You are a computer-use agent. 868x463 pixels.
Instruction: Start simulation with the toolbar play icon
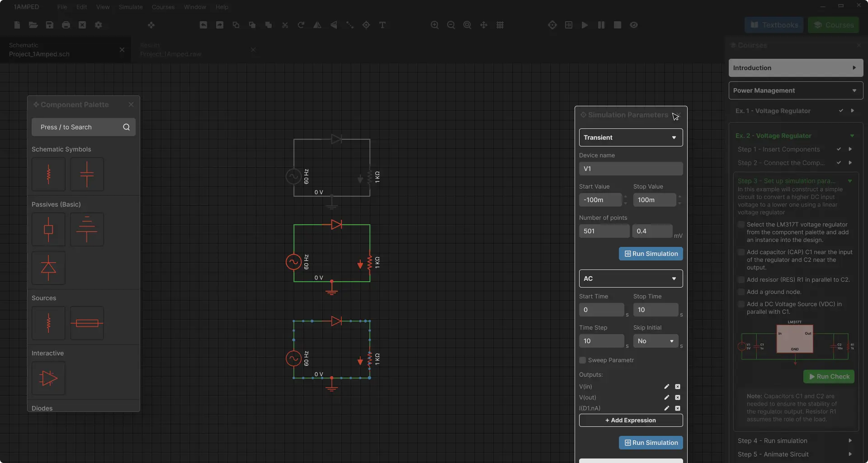[585, 25]
